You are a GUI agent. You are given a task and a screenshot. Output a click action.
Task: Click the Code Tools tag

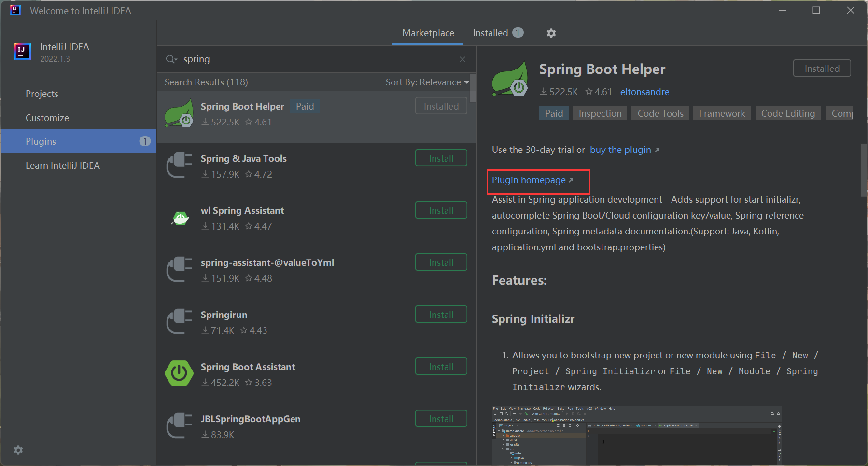point(660,113)
